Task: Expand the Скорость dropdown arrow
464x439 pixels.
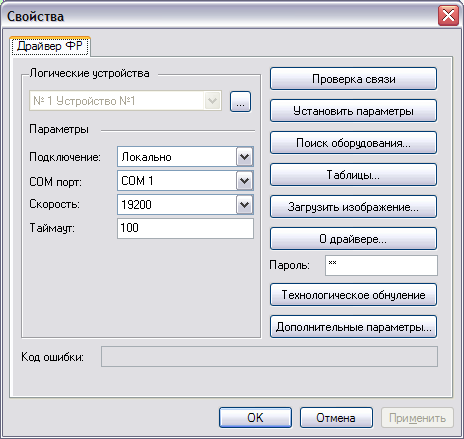Action: [x=245, y=205]
